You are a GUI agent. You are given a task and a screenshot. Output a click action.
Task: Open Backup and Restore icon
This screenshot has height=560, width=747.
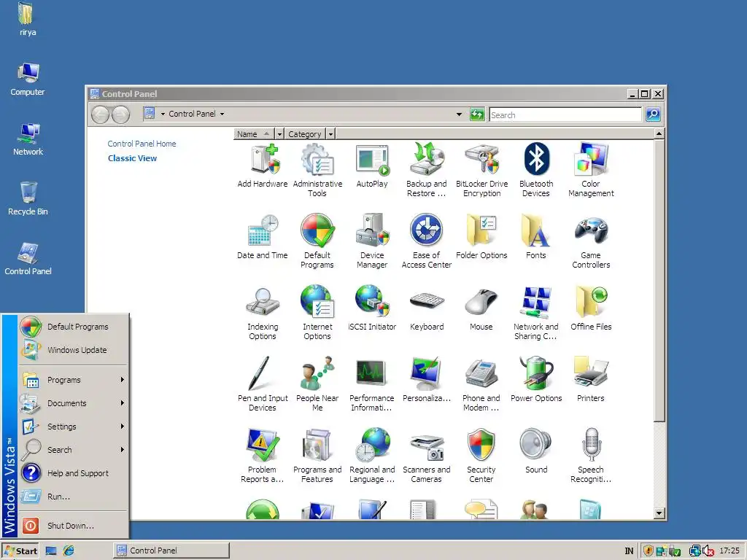(x=426, y=170)
